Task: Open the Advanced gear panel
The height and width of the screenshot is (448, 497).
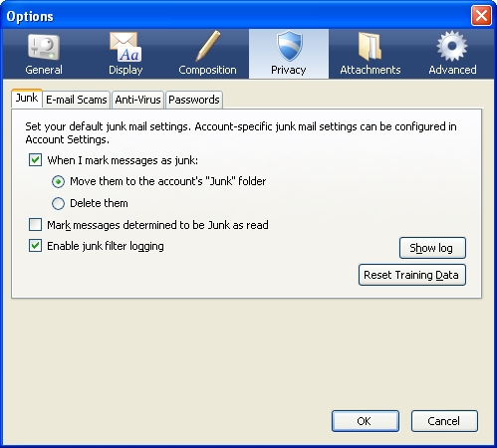Action: [452, 54]
